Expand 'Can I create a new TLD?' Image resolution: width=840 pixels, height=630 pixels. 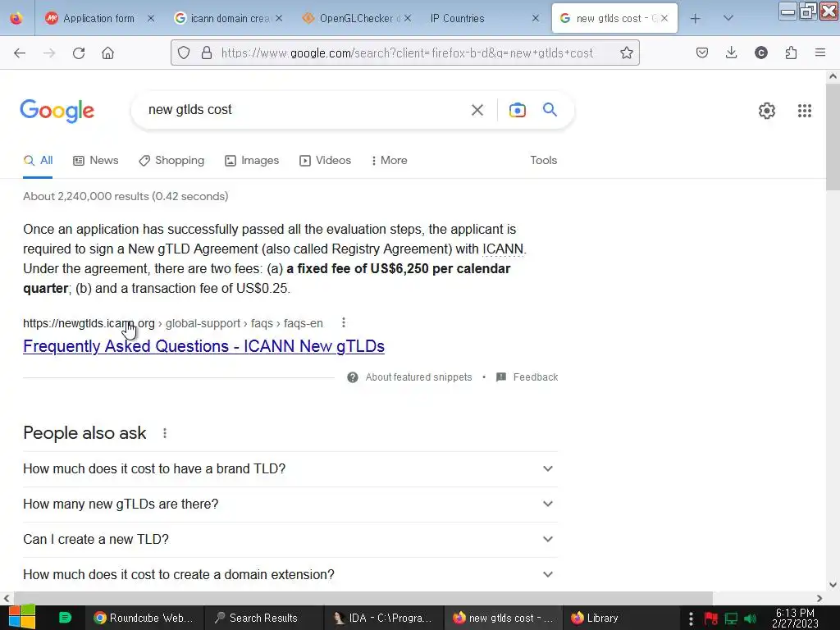[290, 540]
